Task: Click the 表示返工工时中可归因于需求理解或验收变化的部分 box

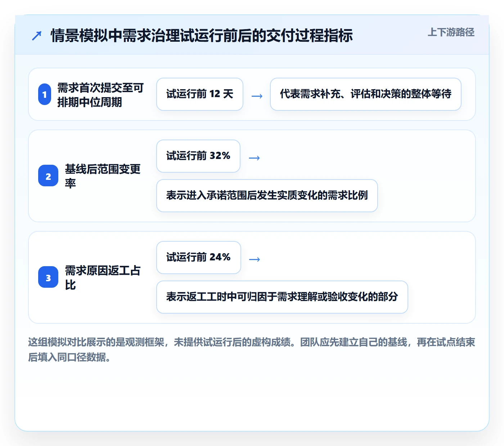Action: (282, 297)
